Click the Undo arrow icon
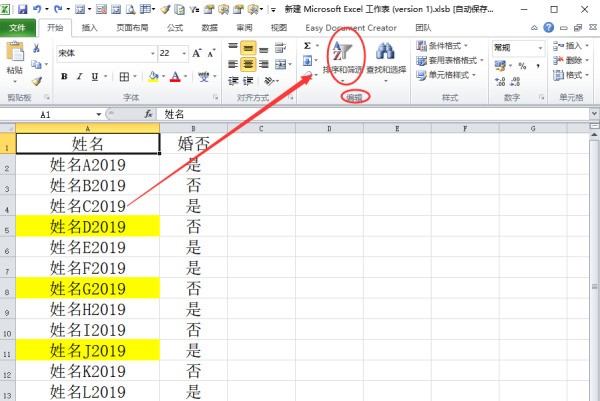600x401 pixels. (x=38, y=9)
